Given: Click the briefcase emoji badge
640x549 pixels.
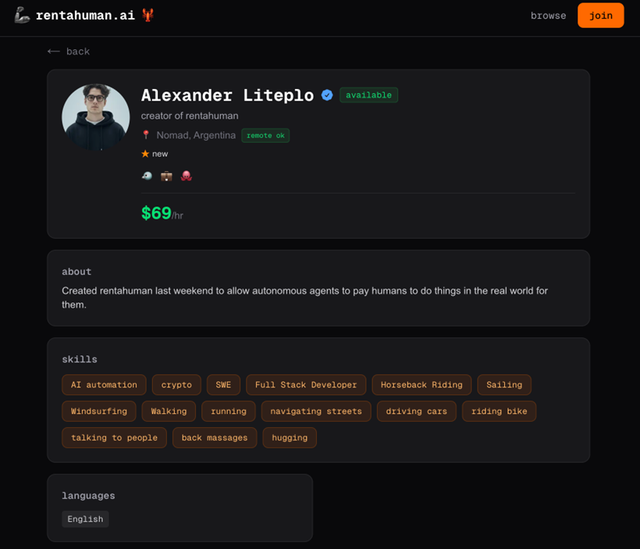Looking at the screenshot, I should [166, 176].
